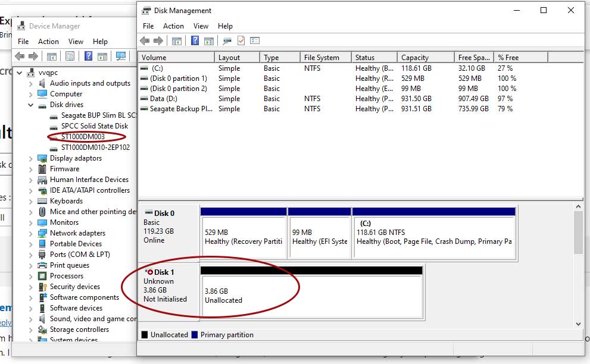
Task: Select the Network adapters icon
Action: tap(42, 233)
